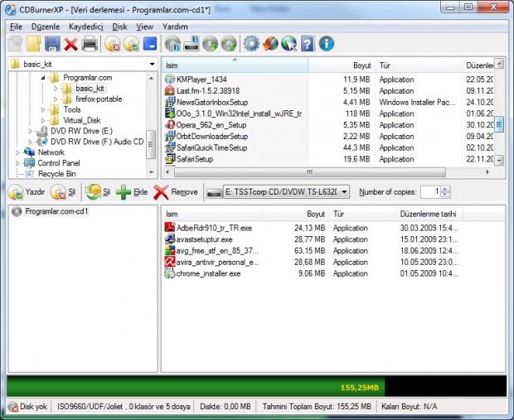Screen dimensions: 514x420
Task: Open the Kaydedici menu
Action: coord(86,27)
